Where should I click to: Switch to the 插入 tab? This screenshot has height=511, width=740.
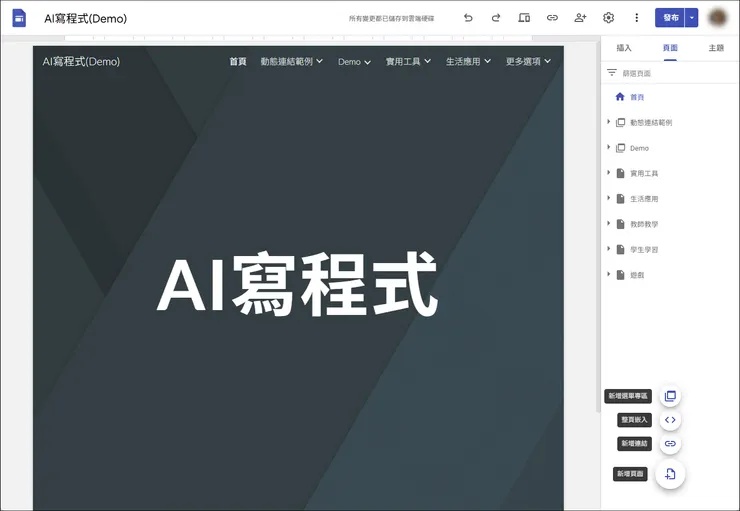pyautogui.click(x=624, y=48)
